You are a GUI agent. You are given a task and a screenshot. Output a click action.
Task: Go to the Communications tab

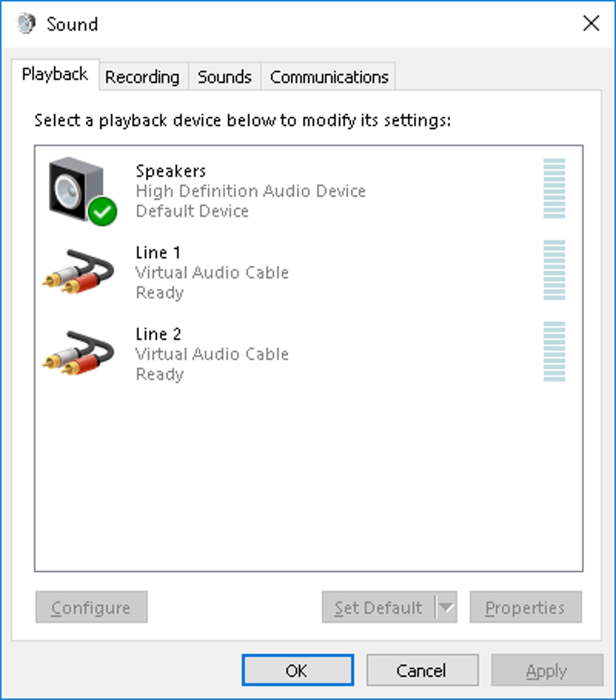tap(329, 77)
